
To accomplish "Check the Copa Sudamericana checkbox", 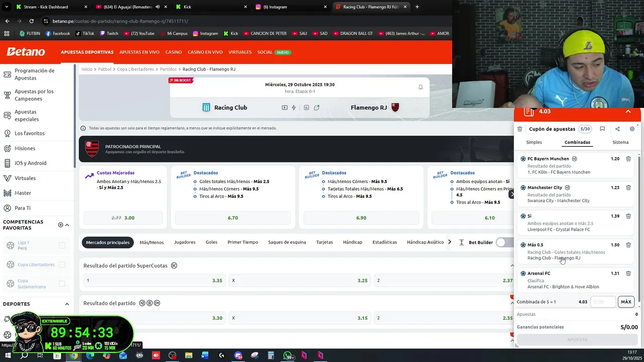I will (x=62, y=284).
